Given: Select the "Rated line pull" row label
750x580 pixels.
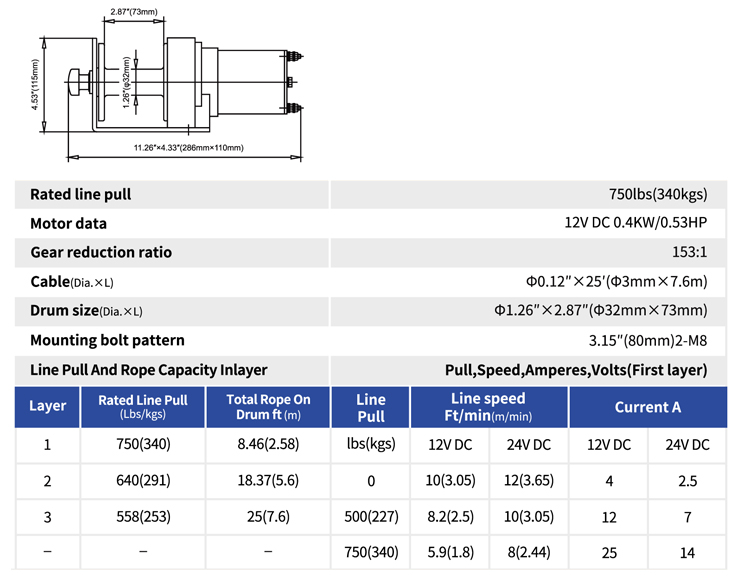Looking at the screenshot, I should click(x=81, y=194).
